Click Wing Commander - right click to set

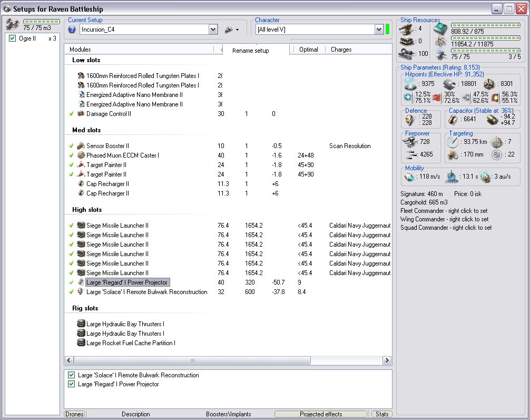[x=444, y=219]
